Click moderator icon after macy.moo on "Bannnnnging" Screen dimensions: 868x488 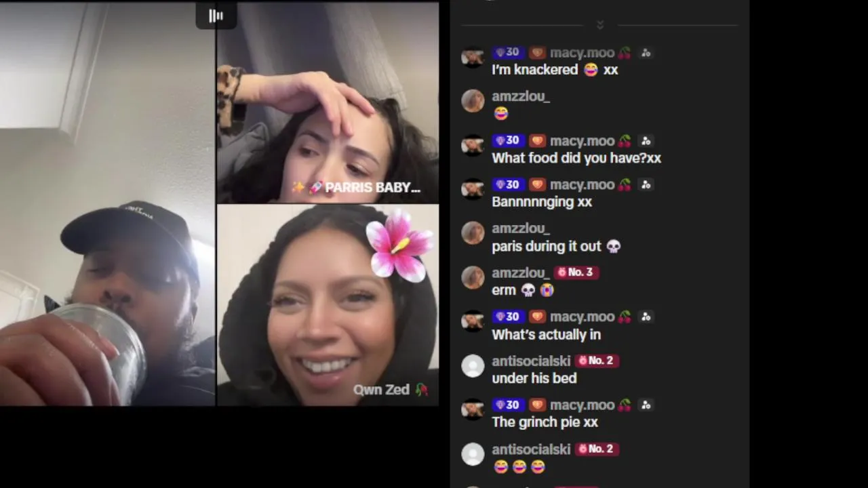click(646, 185)
